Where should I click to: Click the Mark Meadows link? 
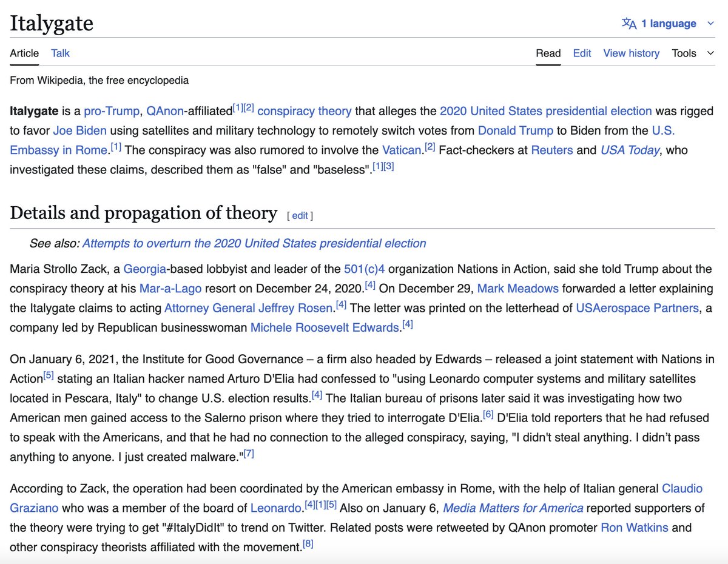pyautogui.click(x=517, y=288)
